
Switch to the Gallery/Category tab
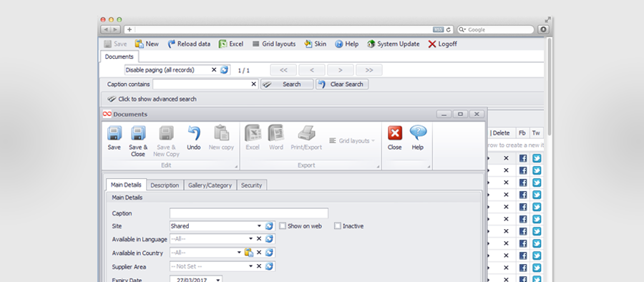pos(210,185)
